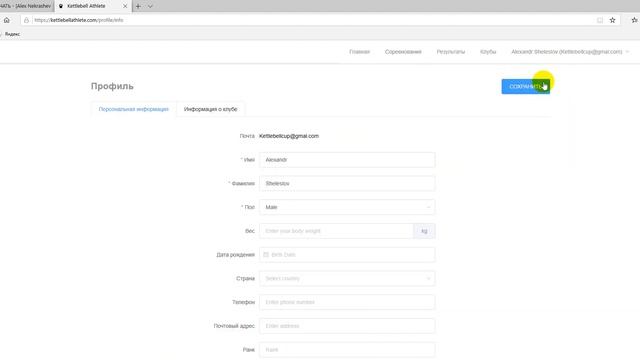Click the address bar URL

79,20
